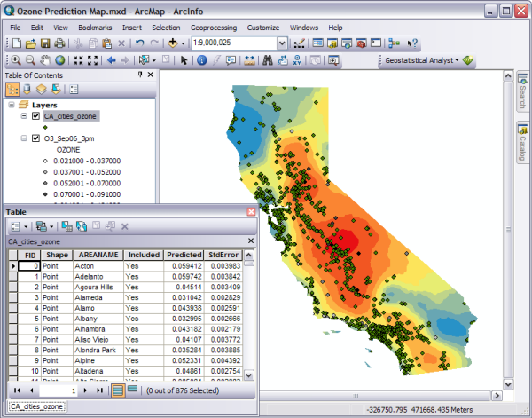Go to the next record button
The width and height of the screenshot is (532, 418).
point(85,390)
